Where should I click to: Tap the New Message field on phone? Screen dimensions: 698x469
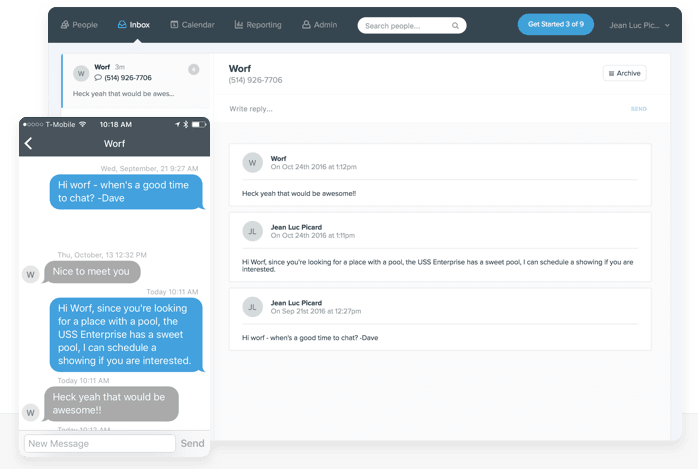pos(99,443)
